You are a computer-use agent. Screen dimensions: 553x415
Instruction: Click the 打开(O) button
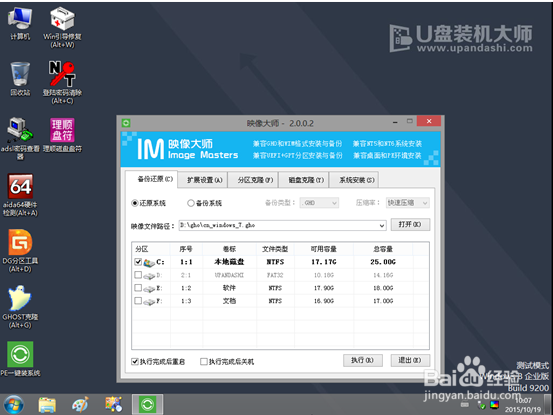coord(410,225)
